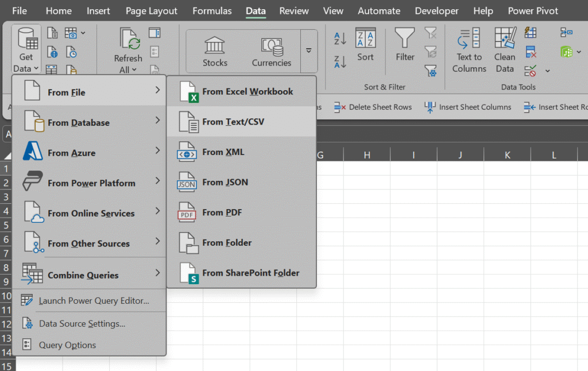Click the Sort Z to A icon
Viewport: 588px width, 371px height.
point(340,61)
